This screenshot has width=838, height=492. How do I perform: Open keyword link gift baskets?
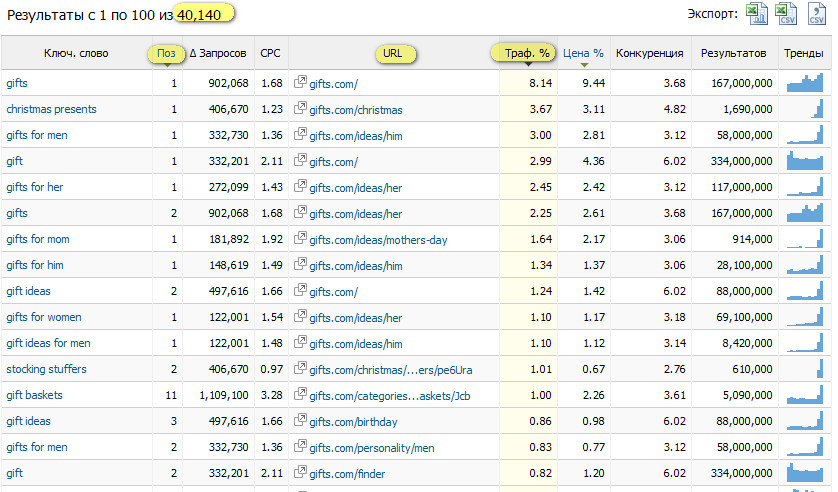(x=34, y=395)
